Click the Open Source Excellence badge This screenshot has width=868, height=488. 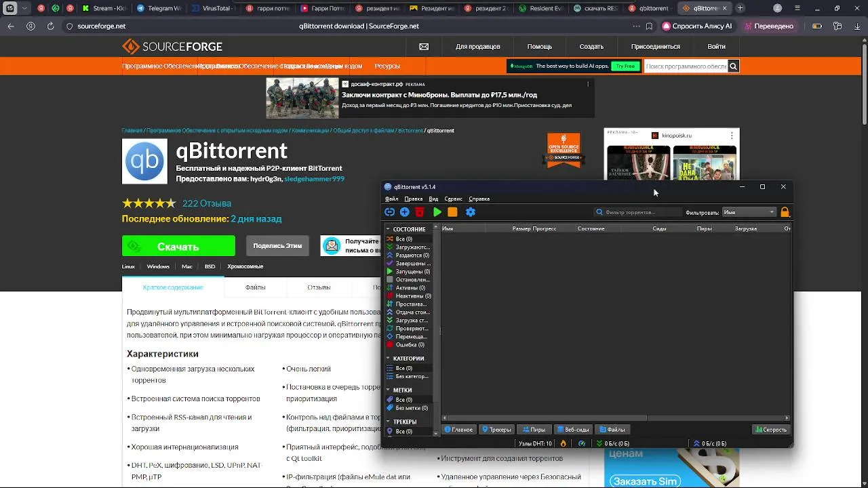click(x=564, y=150)
